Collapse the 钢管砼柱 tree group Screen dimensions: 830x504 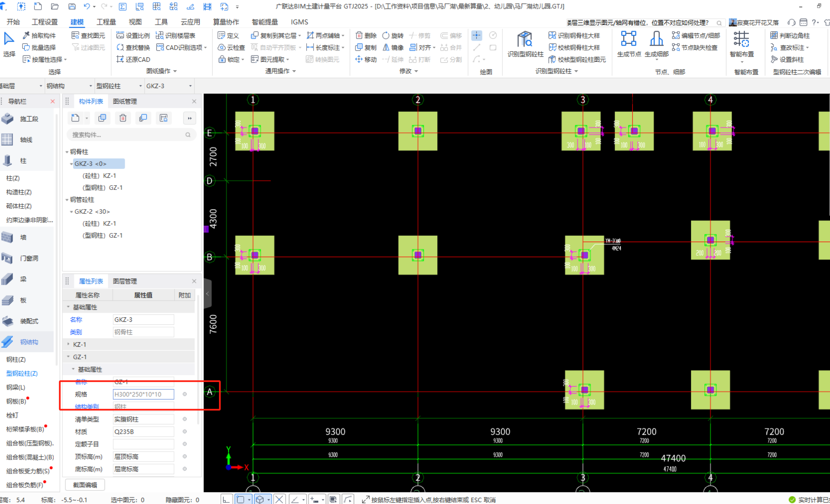tap(67, 200)
